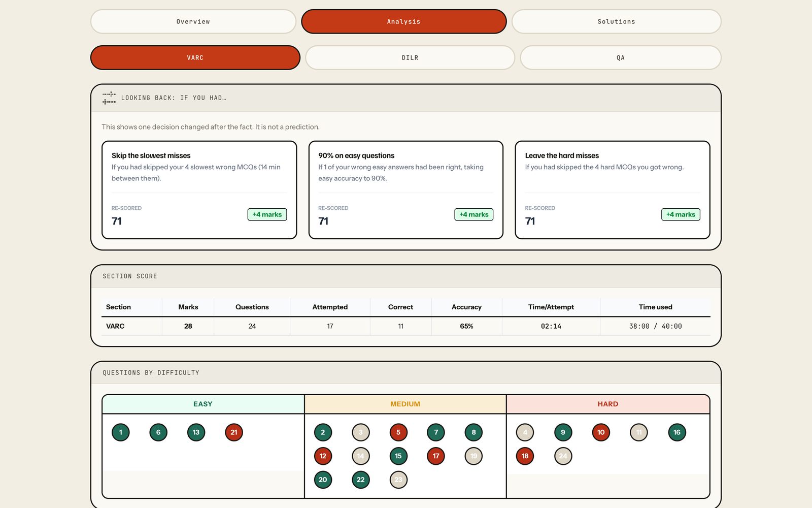Open unattempted medium question 3 bubble
The height and width of the screenshot is (508, 812).
click(361, 432)
